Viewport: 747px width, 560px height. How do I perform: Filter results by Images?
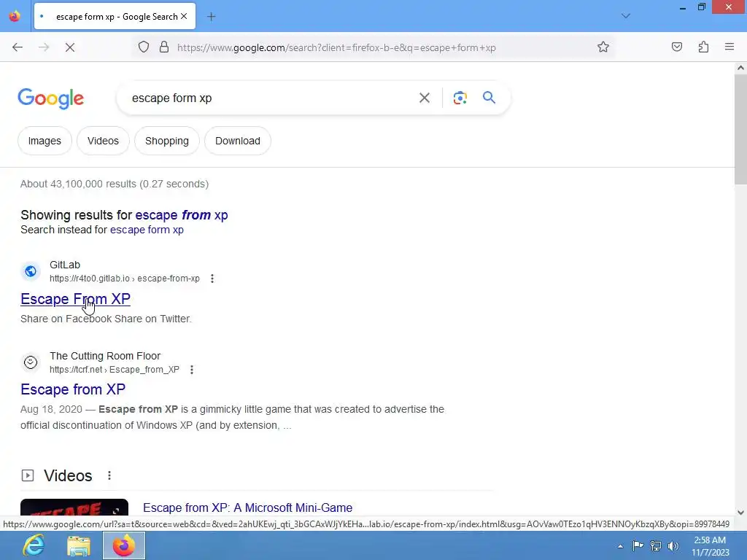pyautogui.click(x=44, y=141)
